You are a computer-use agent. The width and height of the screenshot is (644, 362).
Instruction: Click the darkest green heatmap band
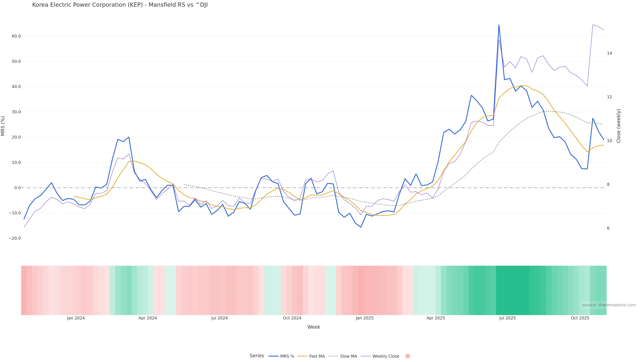coord(513,290)
